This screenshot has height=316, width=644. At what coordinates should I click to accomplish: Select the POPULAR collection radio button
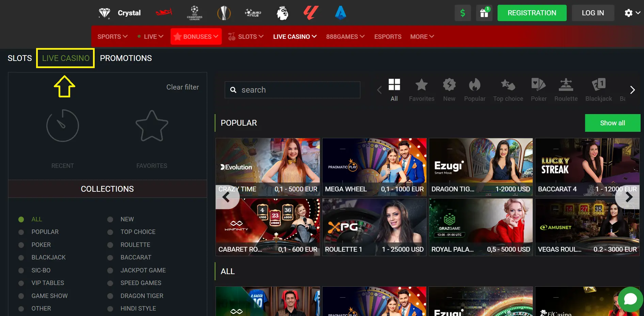(21, 232)
